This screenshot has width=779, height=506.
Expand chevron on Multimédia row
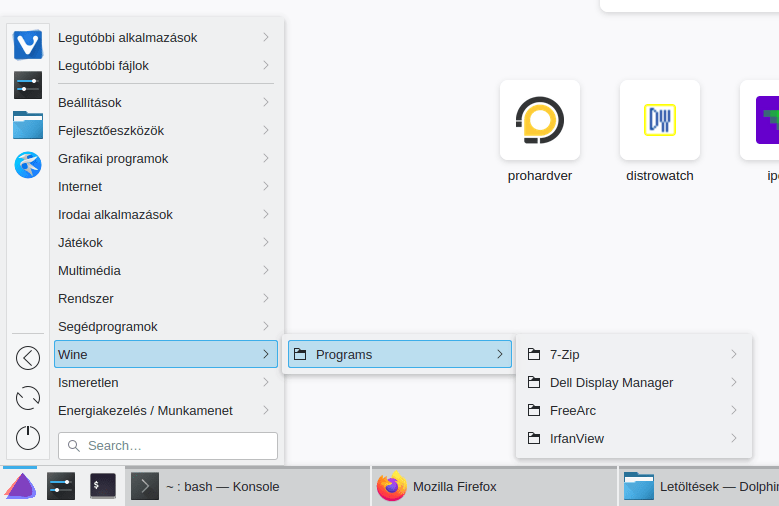[x=266, y=270]
